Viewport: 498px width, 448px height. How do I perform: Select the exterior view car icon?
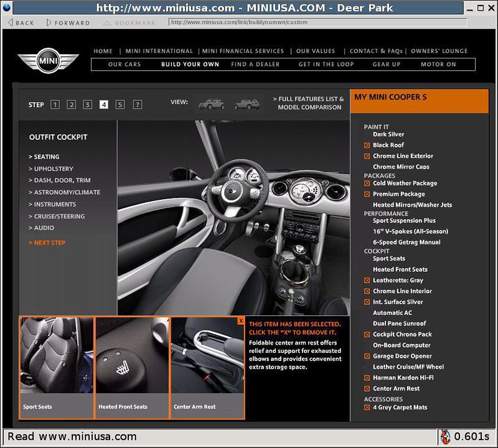pos(212,104)
